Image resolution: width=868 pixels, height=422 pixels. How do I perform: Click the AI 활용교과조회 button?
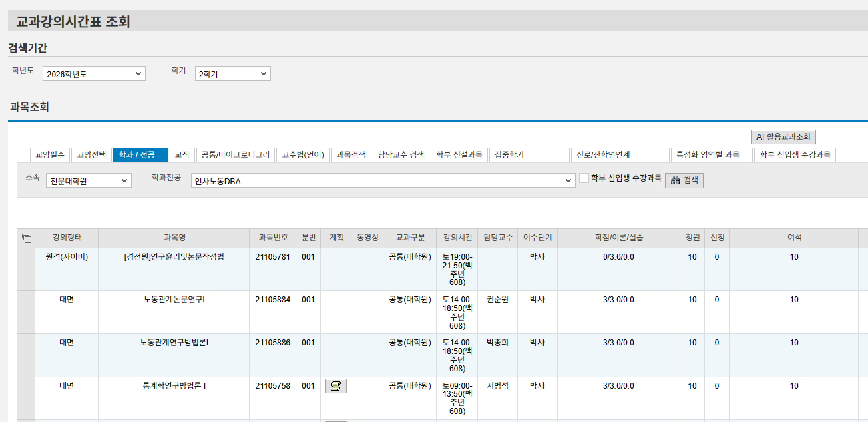[x=783, y=137]
